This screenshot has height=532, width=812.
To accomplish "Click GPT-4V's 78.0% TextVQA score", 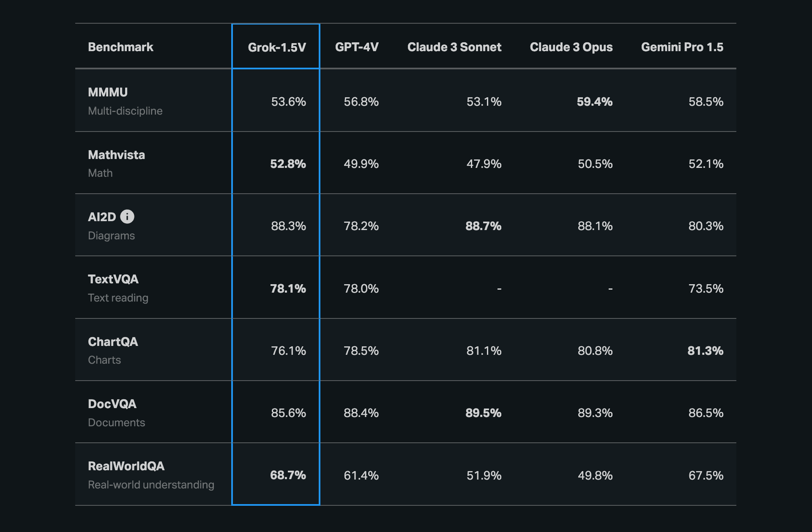I will [361, 288].
